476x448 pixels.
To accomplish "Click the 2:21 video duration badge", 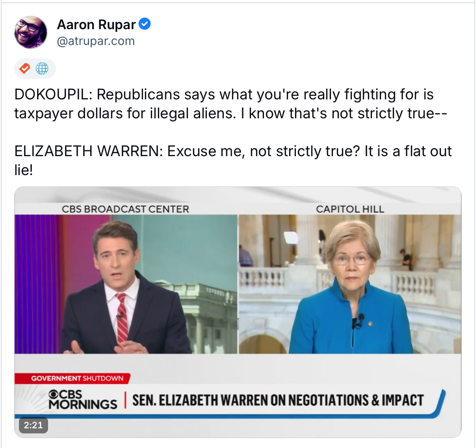I will point(33,425).
